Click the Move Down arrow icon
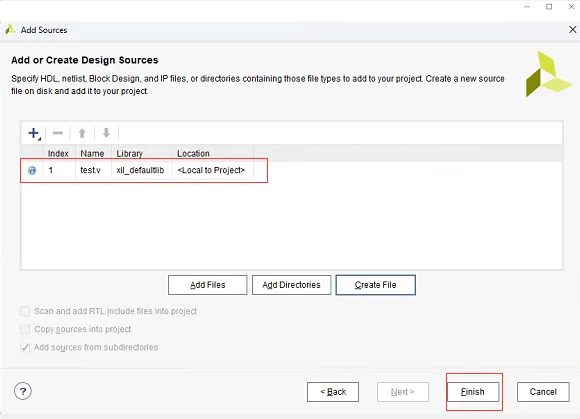Viewport: 580px width, 419px height. (106, 133)
